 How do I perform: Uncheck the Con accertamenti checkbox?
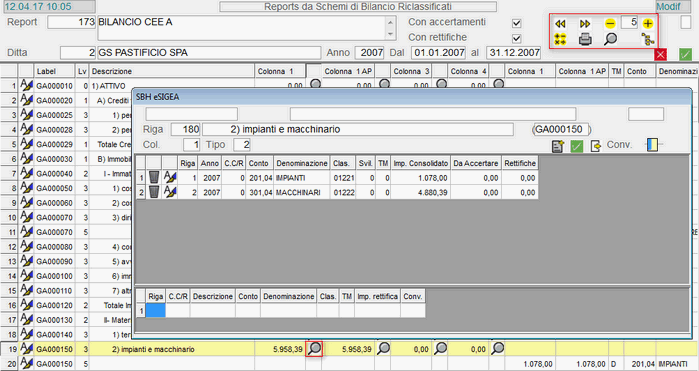click(x=517, y=23)
